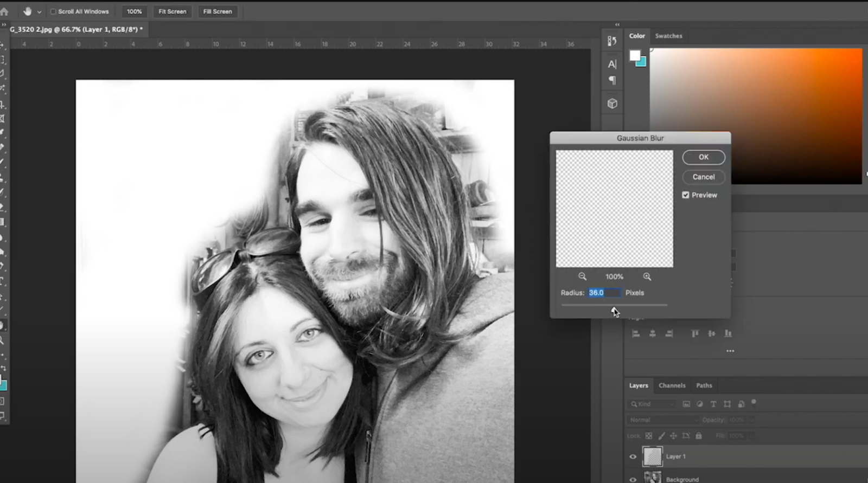868x483 pixels.
Task: Click the Home icon in options bar
Action: tap(4, 11)
